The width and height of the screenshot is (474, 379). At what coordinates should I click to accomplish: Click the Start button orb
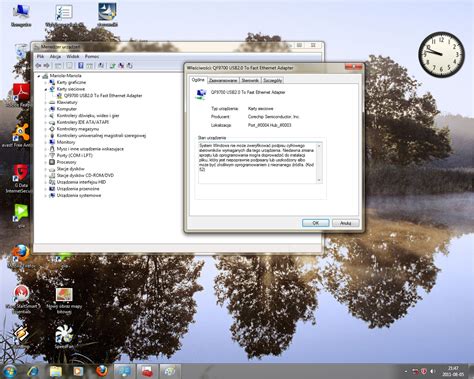click(10, 371)
